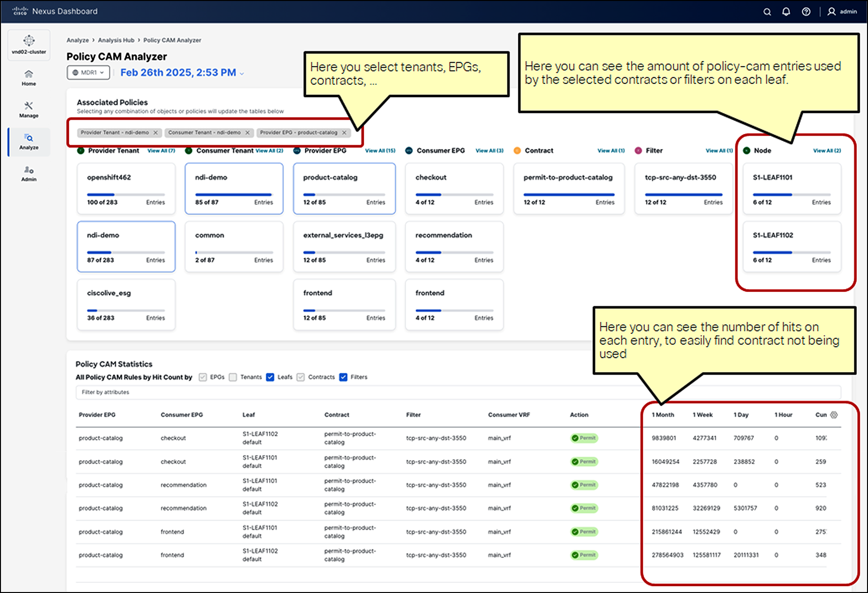The width and height of the screenshot is (868, 593).
Task: Click the Filter by attributes field
Action: [458, 392]
